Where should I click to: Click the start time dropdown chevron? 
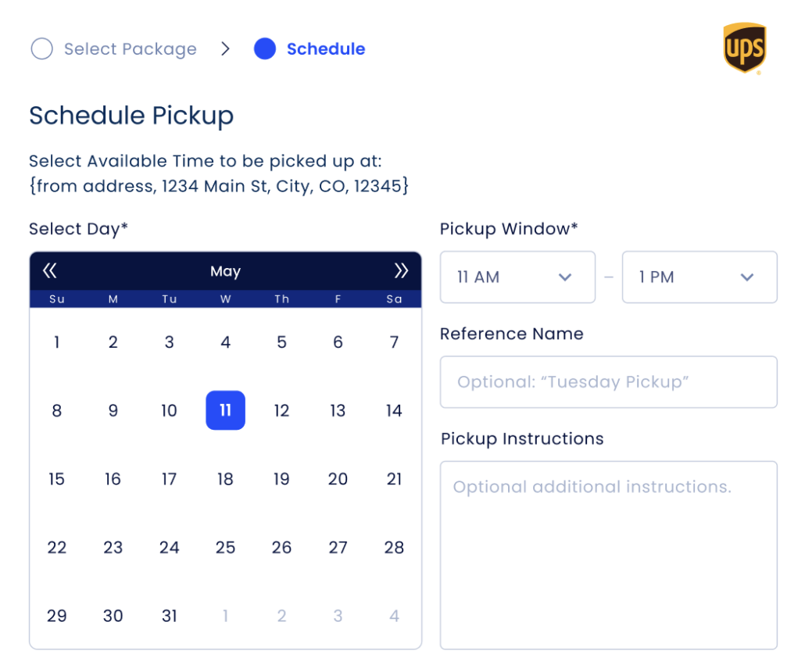[564, 277]
